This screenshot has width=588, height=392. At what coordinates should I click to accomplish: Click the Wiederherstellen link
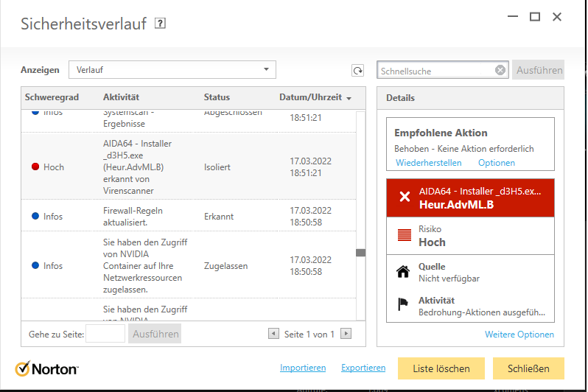point(429,163)
